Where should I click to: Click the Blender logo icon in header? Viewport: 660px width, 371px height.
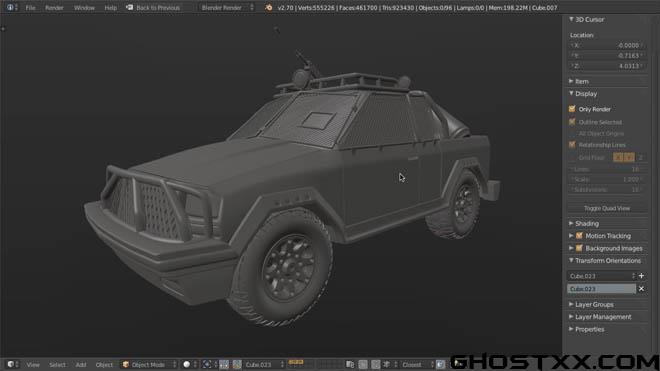(268, 8)
